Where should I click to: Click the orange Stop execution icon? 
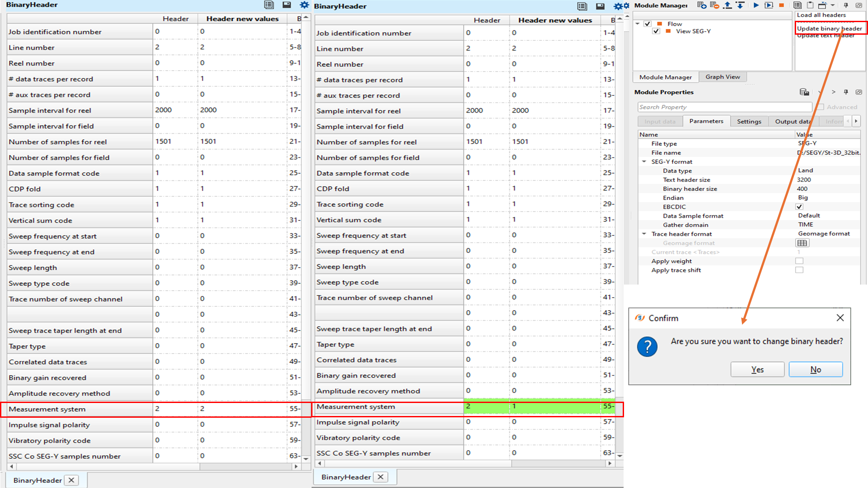coord(781,5)
